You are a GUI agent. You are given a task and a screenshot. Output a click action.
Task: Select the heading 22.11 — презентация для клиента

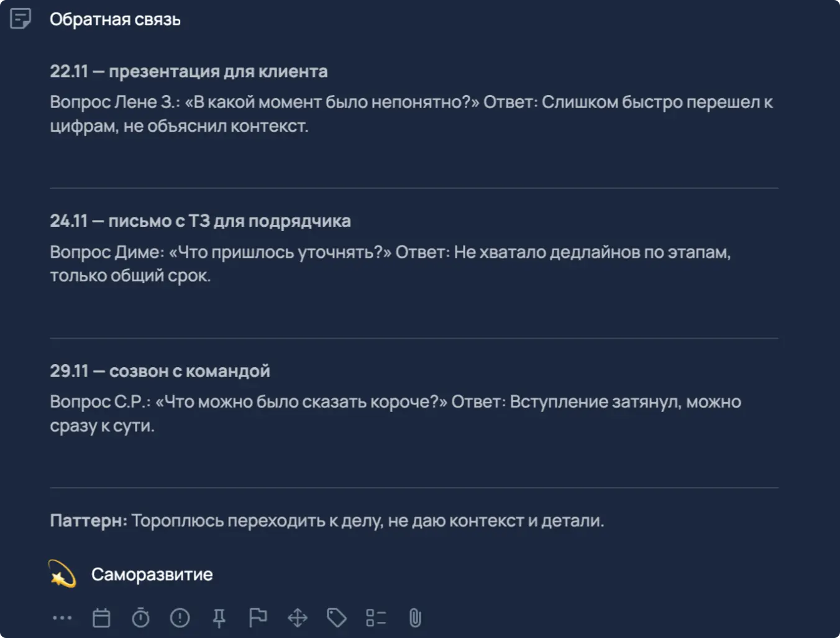(x=189, y=71)
